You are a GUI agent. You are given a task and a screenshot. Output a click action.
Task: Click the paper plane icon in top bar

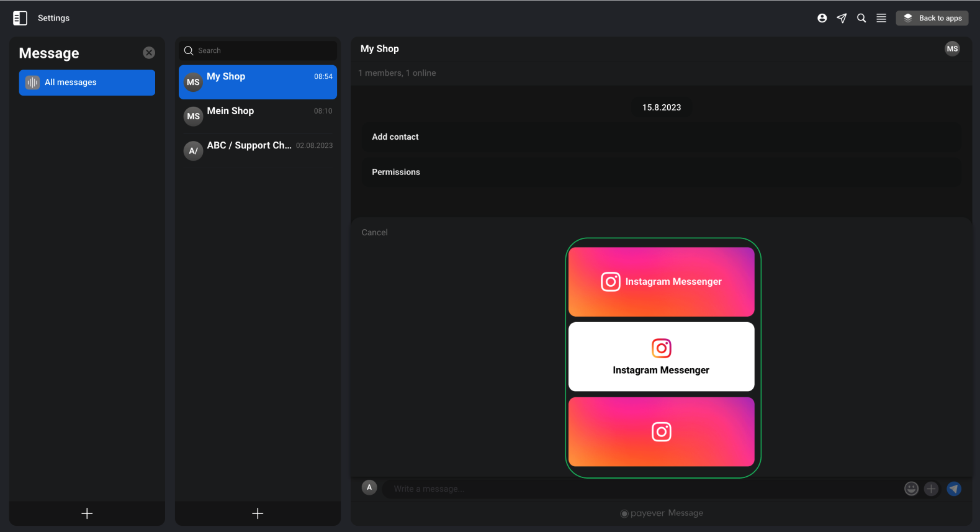pos(842,18)
